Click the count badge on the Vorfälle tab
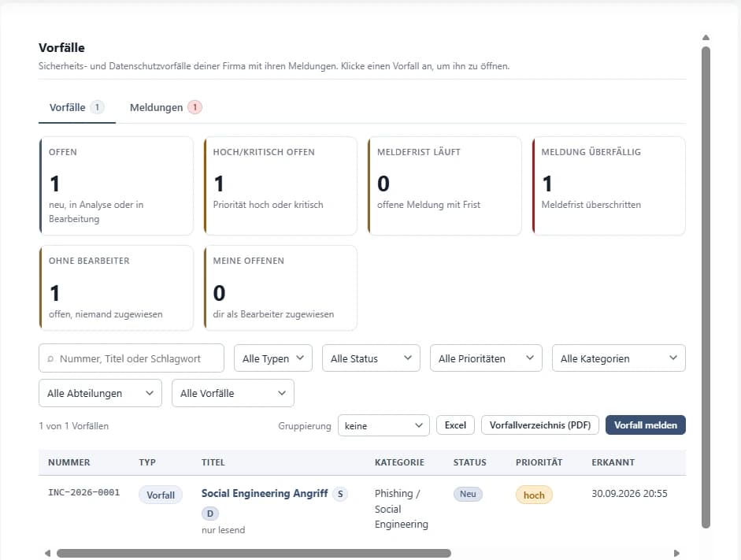741x560 pixels. (x=97, y=107)
